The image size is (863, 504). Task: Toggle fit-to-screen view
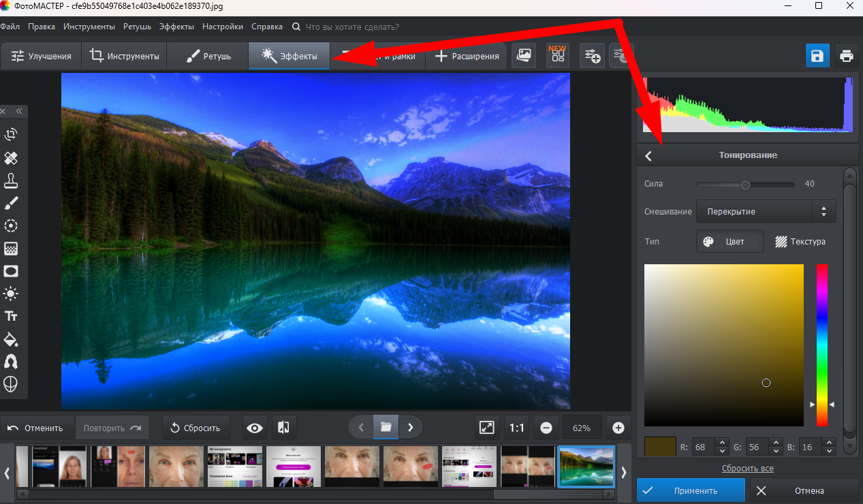coord(487,428)
